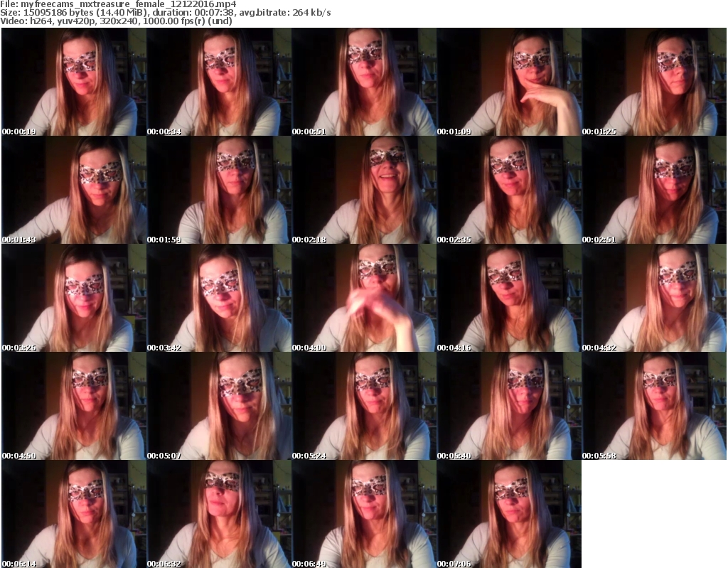Open the thumbnail stamped 00:06:32

(x=219, y=514)
